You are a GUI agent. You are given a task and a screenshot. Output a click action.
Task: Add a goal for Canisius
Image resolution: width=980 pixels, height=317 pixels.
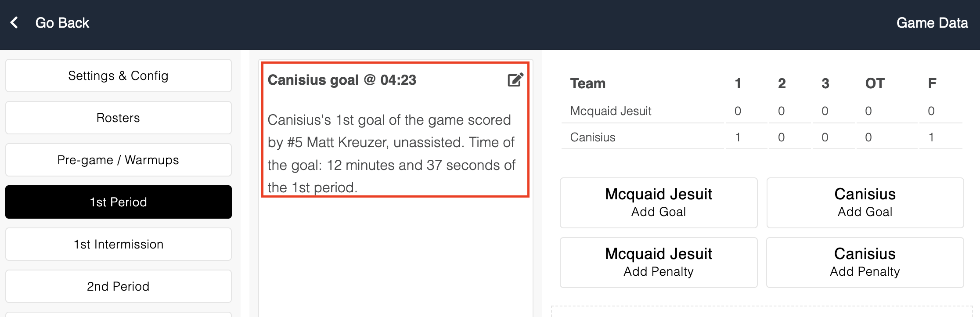coord(865,203)
